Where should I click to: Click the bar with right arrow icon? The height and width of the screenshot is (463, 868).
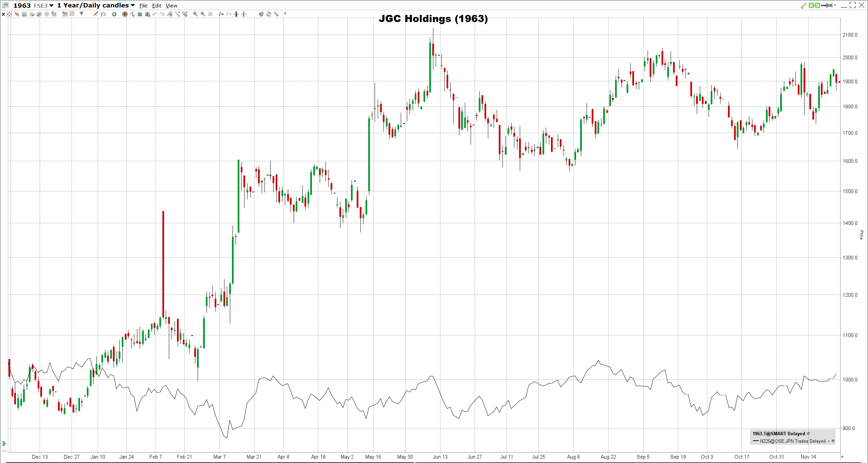[221, 14]
